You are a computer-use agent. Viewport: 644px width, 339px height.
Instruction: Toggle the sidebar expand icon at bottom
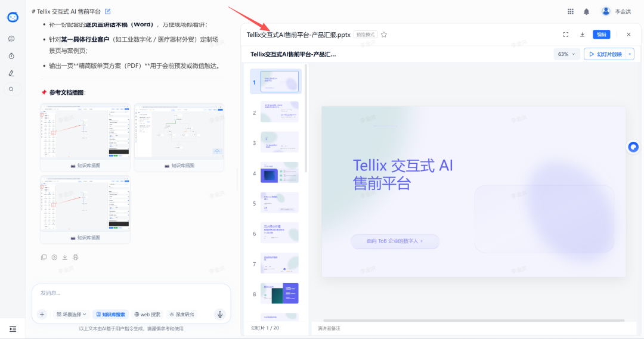13,329
